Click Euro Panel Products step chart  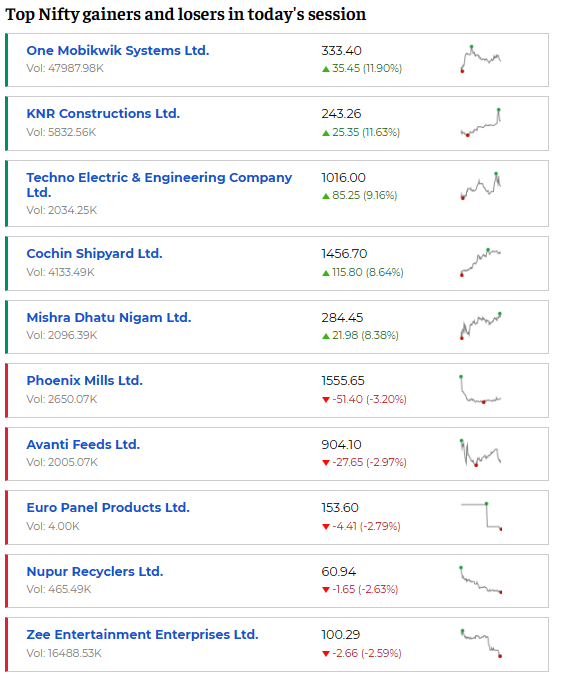(x=481, y=516)
